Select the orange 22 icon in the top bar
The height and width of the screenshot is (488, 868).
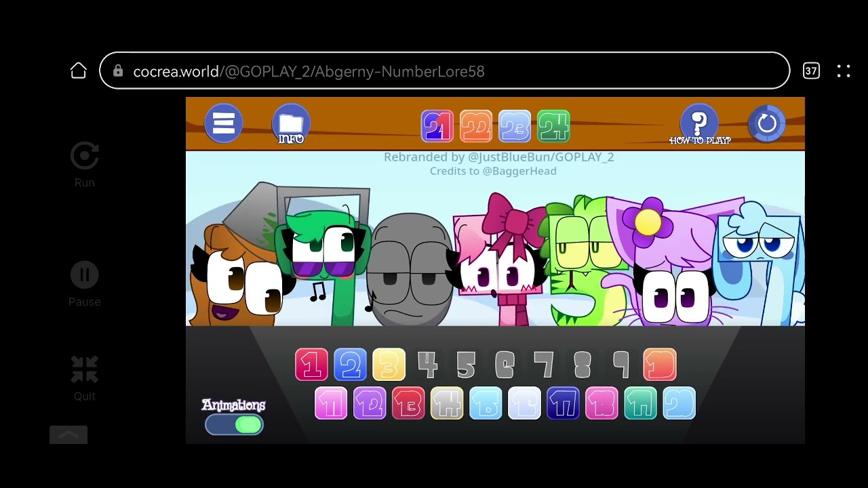[476, 126]
